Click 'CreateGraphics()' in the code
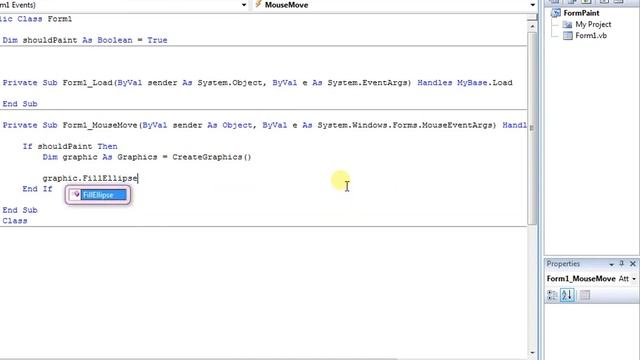640x360 pixels. (211, 157)
